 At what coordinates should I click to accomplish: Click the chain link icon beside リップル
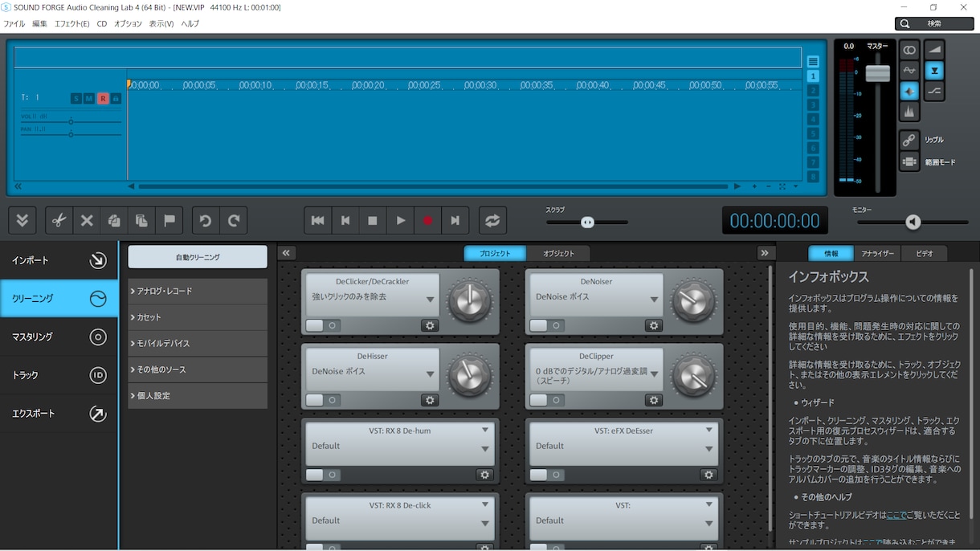click(x=909, y=140)
